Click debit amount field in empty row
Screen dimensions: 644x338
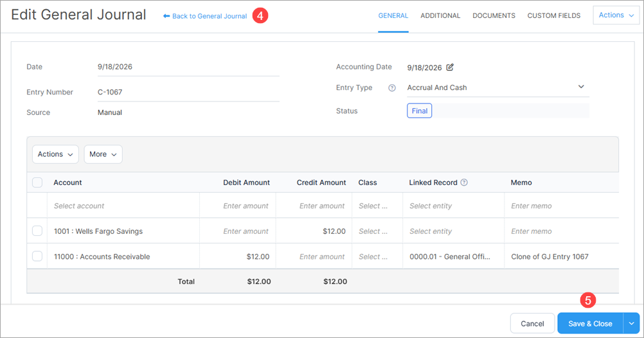coord(238,206)
